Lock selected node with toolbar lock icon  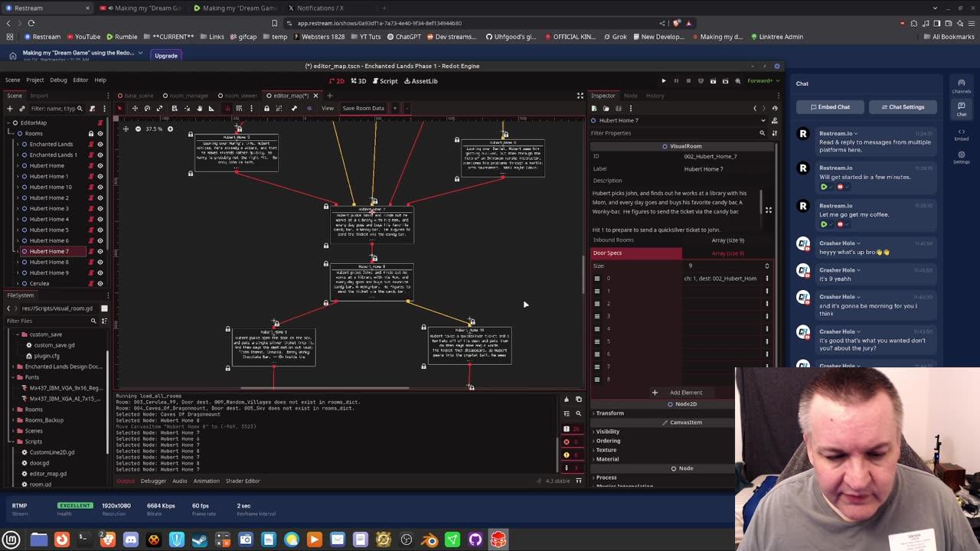(x=266, y=108)
